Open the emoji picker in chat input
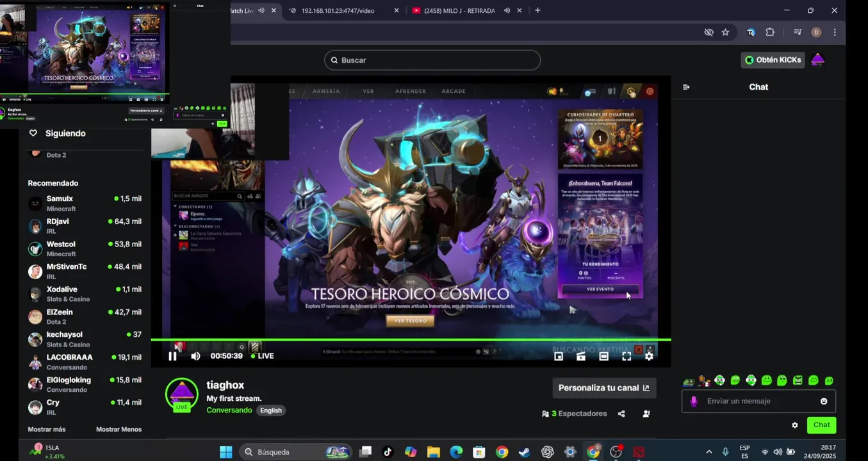 tap(824, 401)
